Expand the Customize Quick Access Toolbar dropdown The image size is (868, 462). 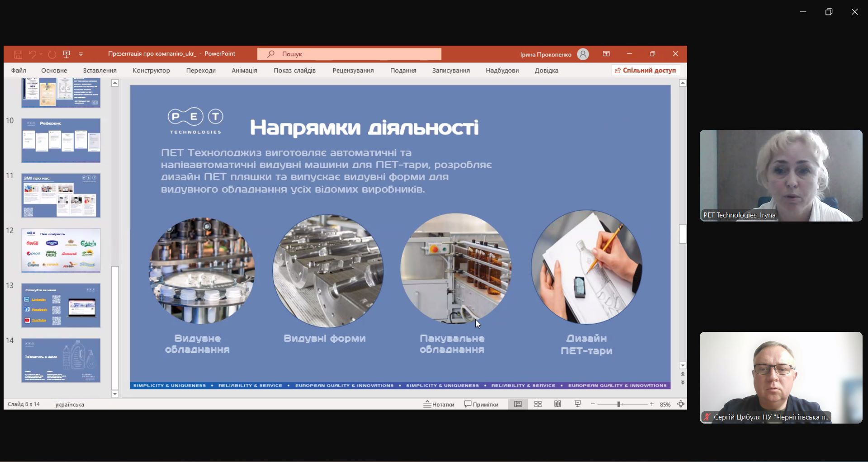(81, 54)
